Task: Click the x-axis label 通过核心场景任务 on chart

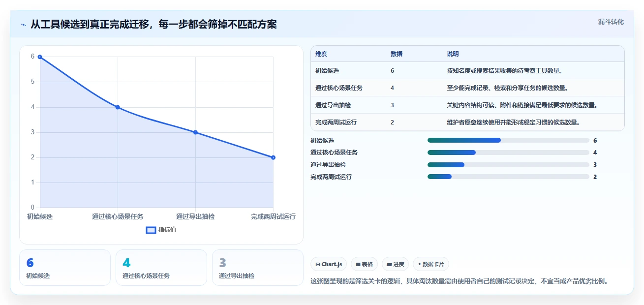Action: [118, 216]
